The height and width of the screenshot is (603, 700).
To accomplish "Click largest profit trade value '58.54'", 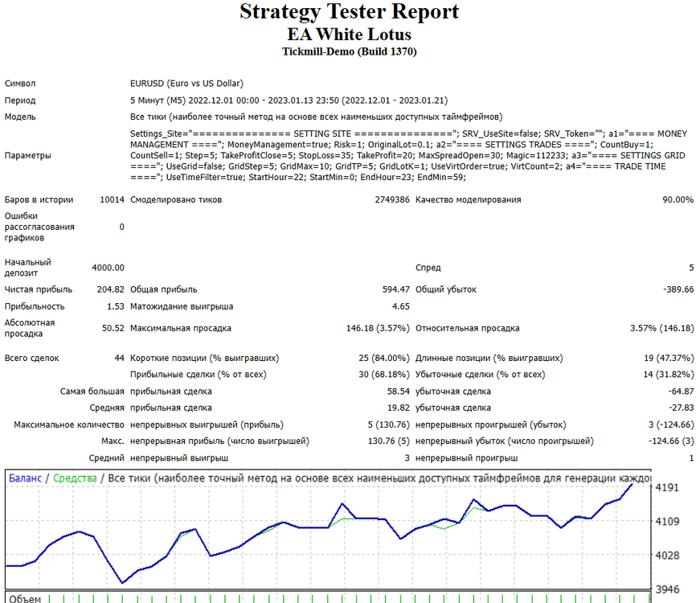I will coord(398,392).
